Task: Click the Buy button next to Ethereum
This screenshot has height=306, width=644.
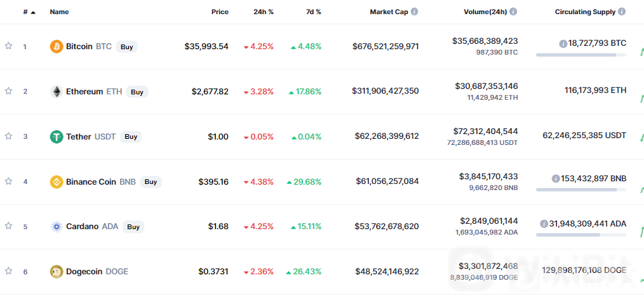Action: pyautogui.click(x=137, y=92)
